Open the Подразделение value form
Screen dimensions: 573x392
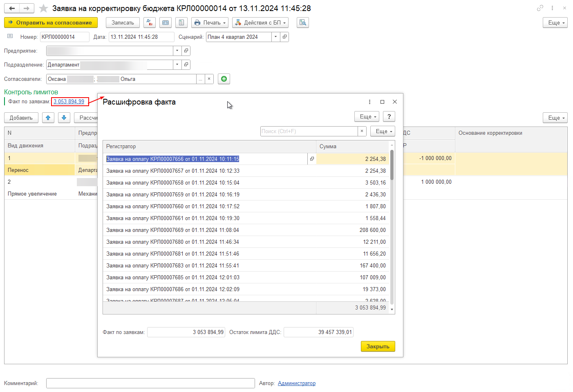coord(186,65)
